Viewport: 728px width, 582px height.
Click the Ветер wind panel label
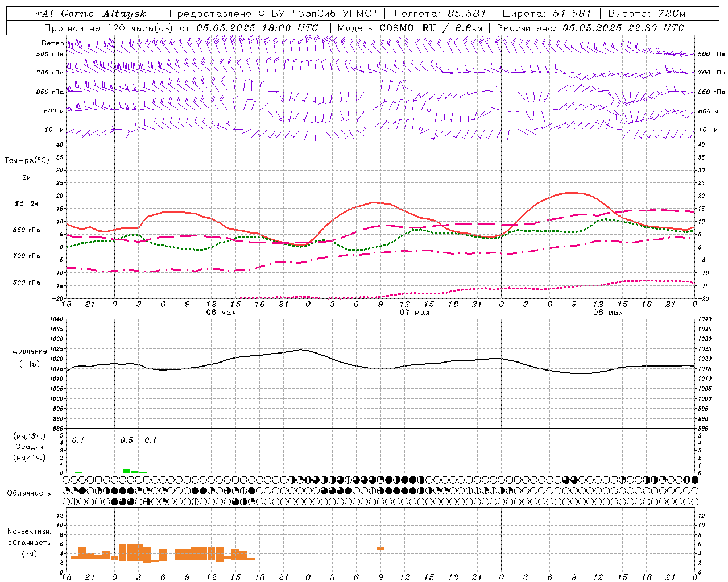coord(52,43)
